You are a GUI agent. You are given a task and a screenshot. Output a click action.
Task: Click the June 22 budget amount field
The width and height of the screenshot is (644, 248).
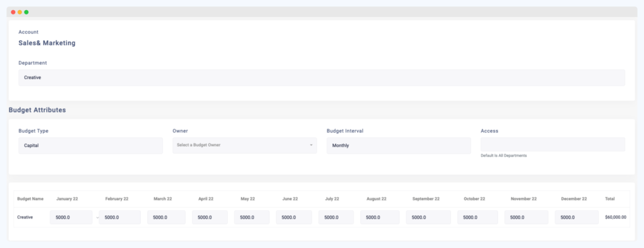coord(294,217)
